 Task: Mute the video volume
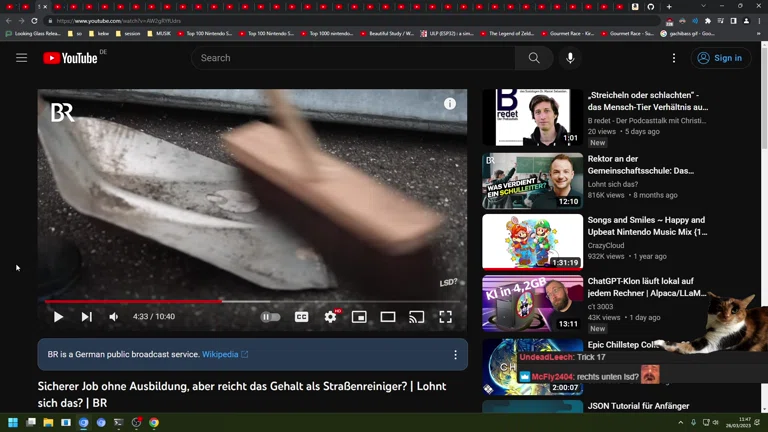114,317
